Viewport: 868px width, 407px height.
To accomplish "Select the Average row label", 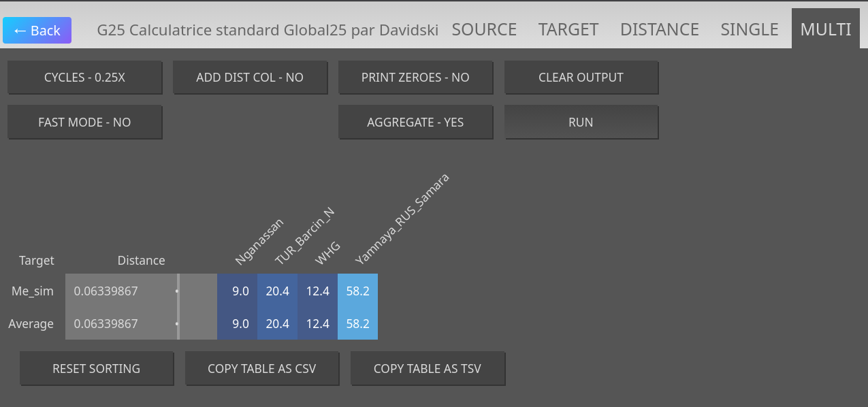I will click(x=31, y=324).
